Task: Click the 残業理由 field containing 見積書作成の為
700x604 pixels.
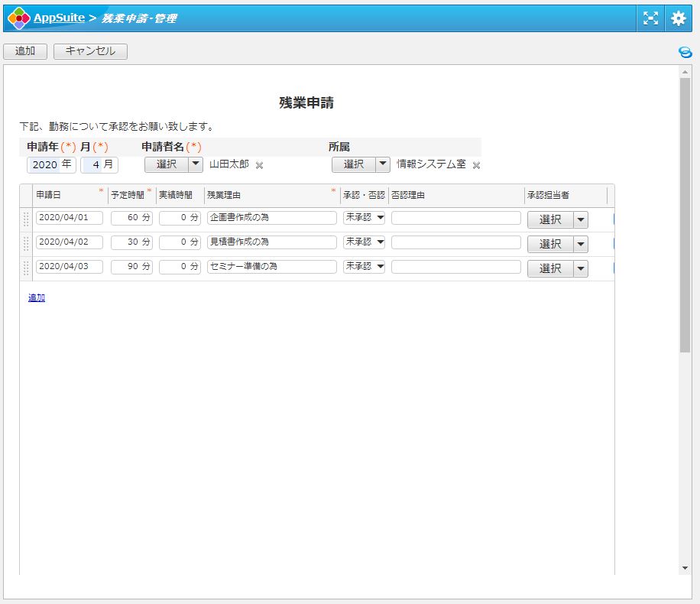Action: pos(271,242)
